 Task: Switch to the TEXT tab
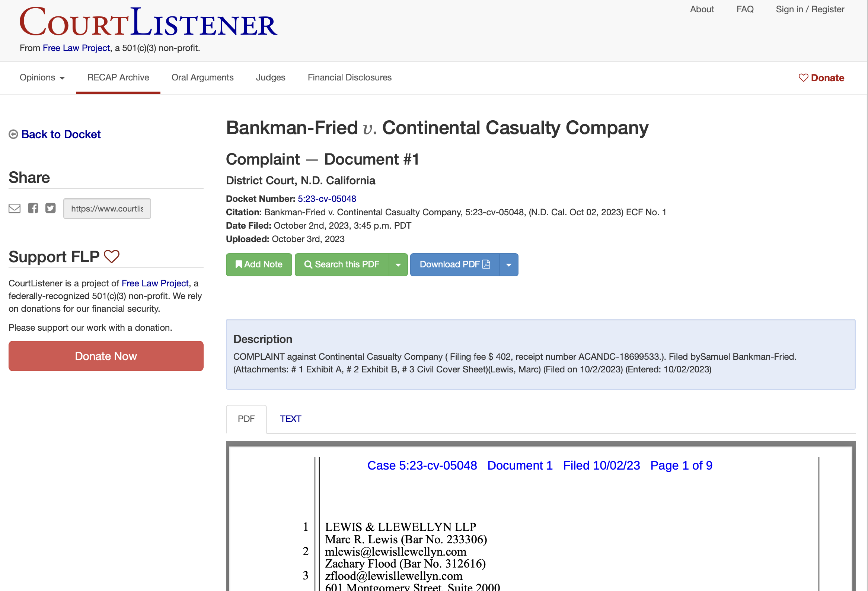(x=290, y=419)
